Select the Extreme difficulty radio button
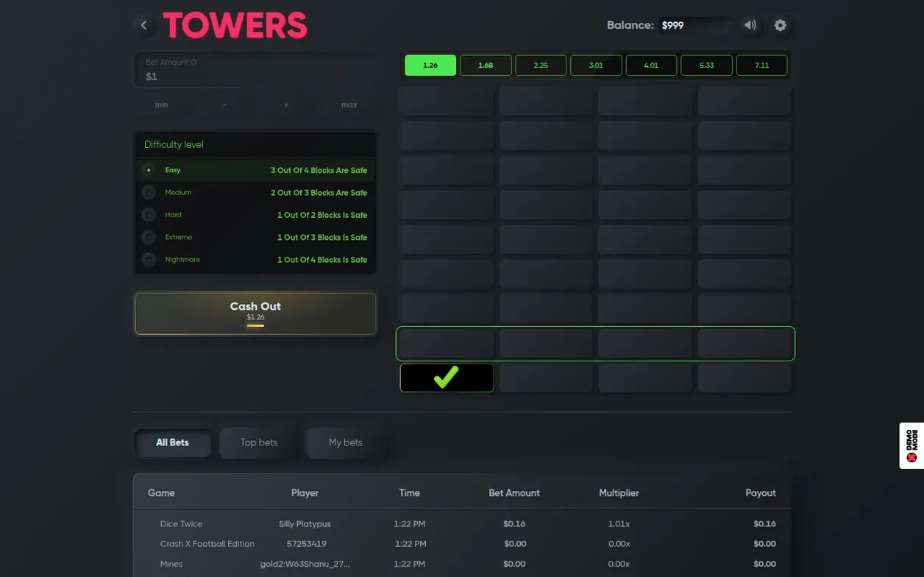Image resolution: width=924 pixels, height=577 pixels. (x=149, y=238)
